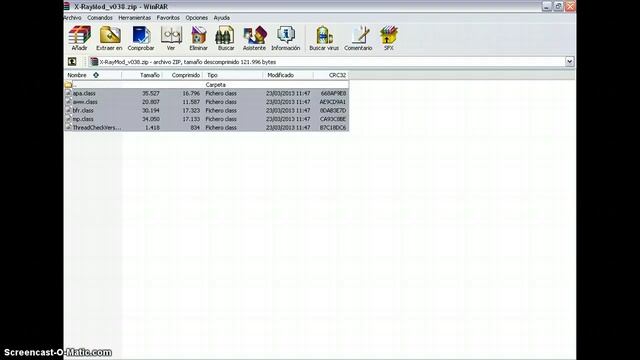
Task: Open the Asistente wizard icon
Action: point(255,36)
